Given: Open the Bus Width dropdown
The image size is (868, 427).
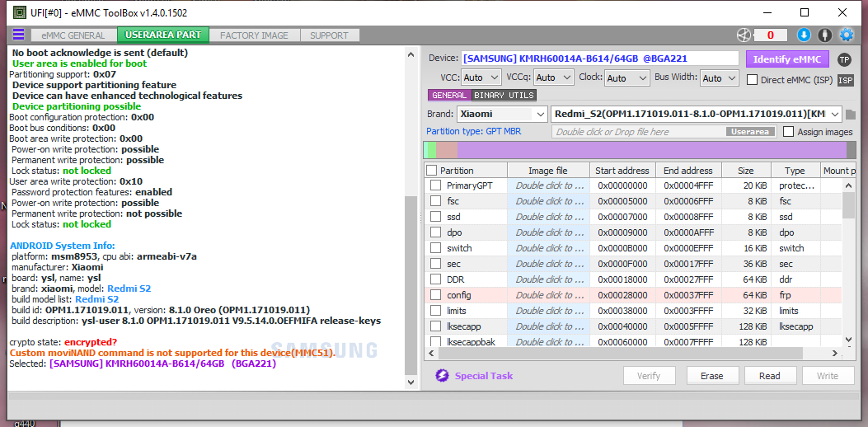Looking at the screenshot, I should [719, 78].
